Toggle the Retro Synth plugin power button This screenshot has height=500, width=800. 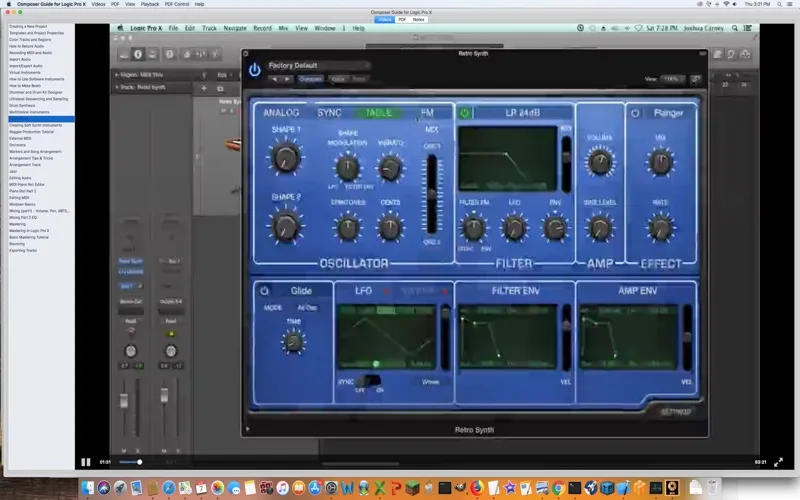coord(254,69)
